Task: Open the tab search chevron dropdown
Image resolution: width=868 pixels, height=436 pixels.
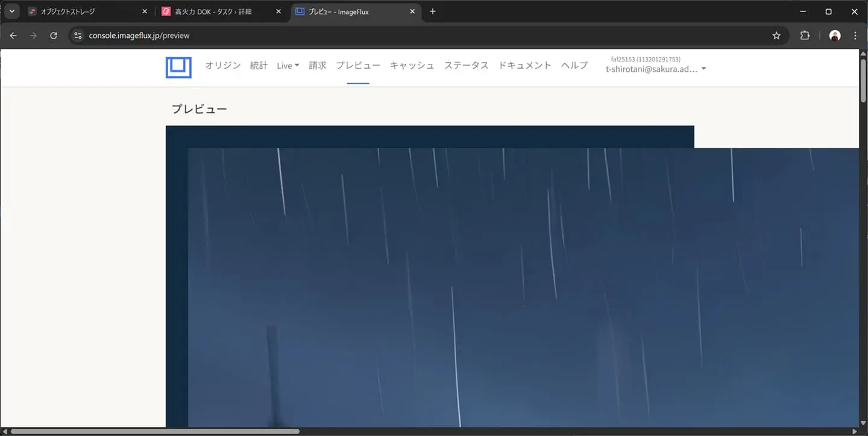Action: tap(11, 11)
